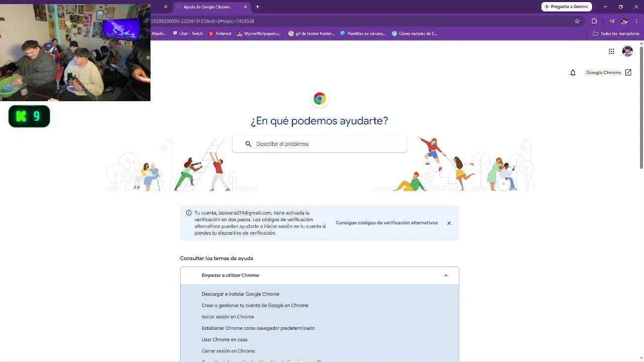Open the Extensions puzzle icon
The height and width of the screenshot is (362, 644).
(594, 21)
